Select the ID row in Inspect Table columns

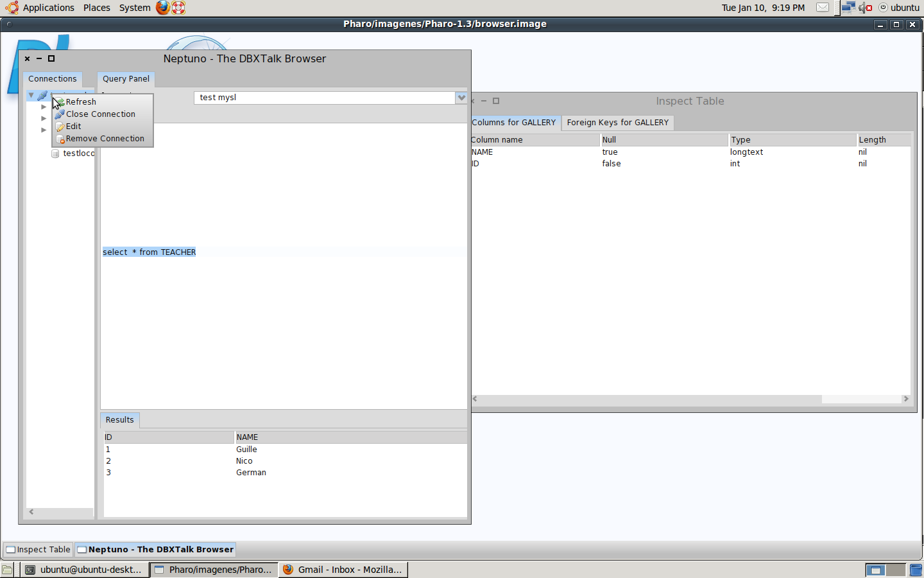coord(690,164)
